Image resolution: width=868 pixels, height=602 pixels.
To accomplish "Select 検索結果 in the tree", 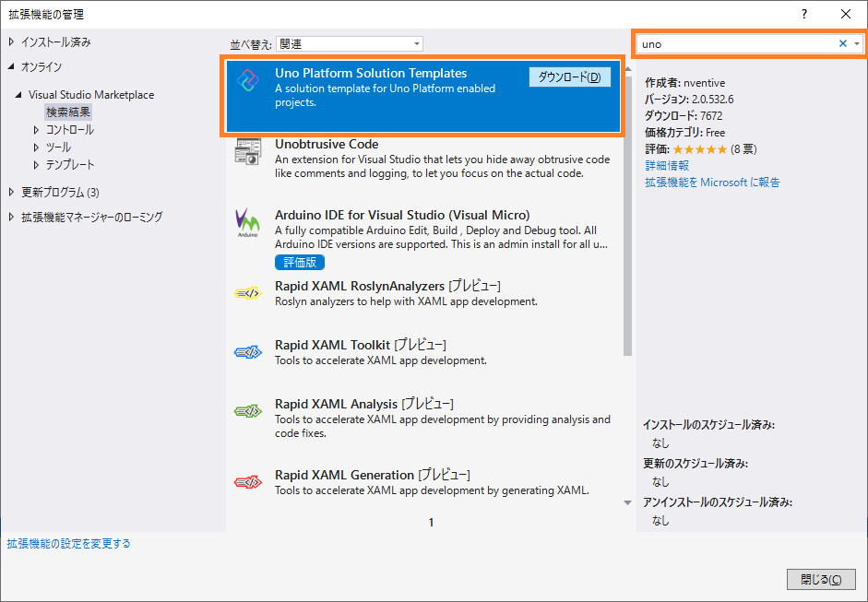I will 68,112.
